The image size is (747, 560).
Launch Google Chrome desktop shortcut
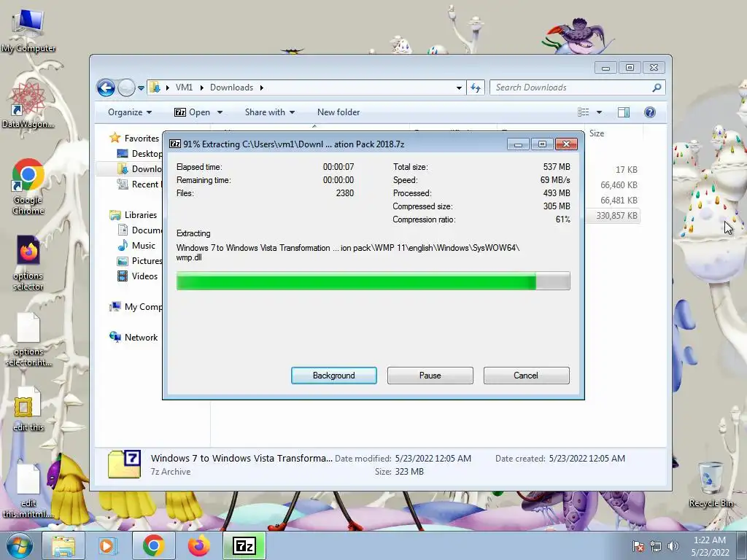point(28,186)
